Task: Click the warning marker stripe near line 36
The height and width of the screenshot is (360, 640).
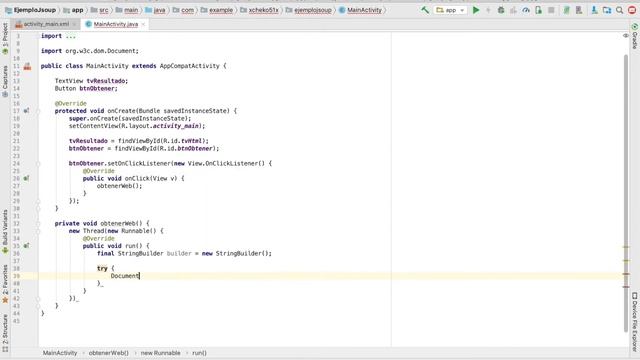Action: click(626, 247)
